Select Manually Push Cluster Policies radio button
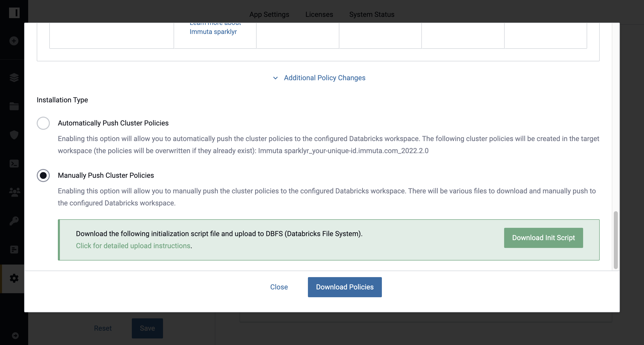Image resolution: width=644 pixels, height=345 pixels. pyautogui.click(x=43, y=175)
